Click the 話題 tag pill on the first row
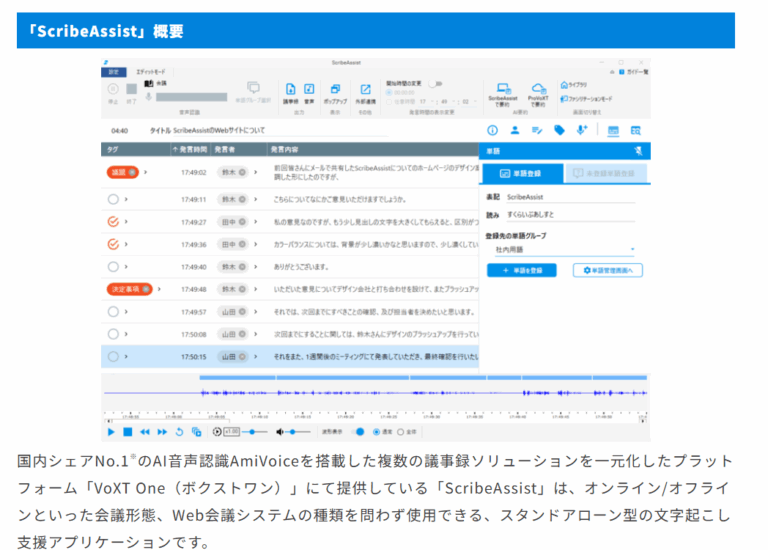The height and width of the screenshot is (550, 768). pos(122,172)
